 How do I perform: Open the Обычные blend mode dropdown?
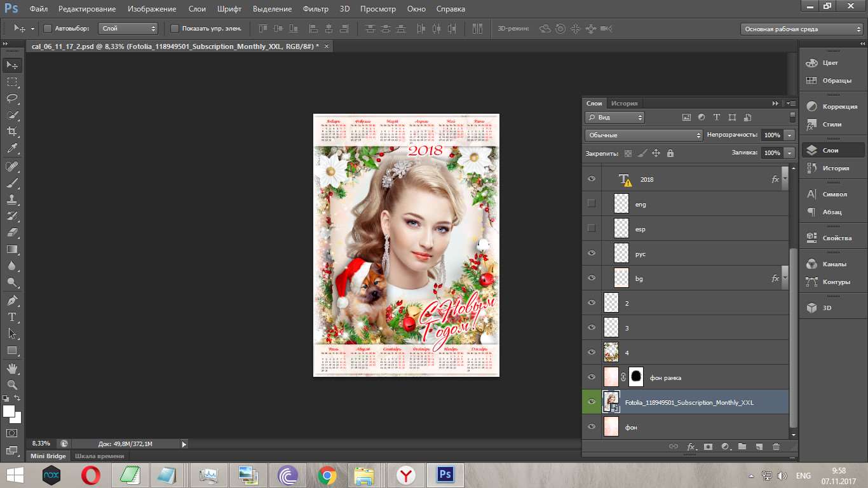tap(644, 135)
